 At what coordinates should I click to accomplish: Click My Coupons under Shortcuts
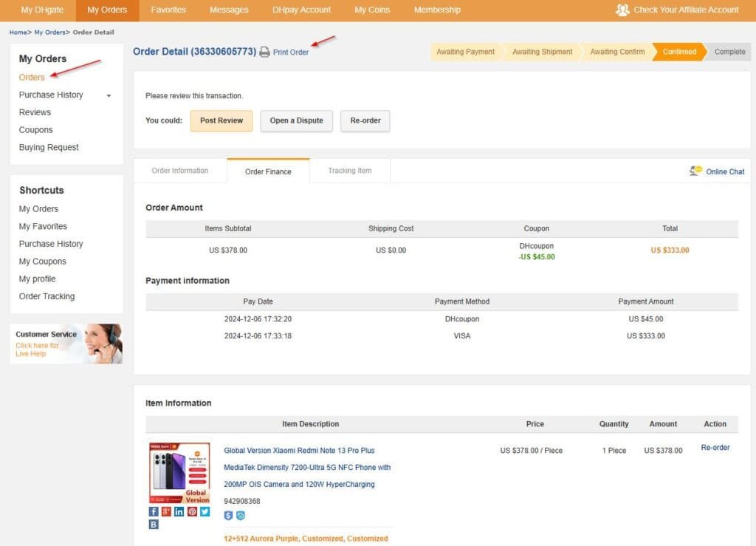coord(42,262)
